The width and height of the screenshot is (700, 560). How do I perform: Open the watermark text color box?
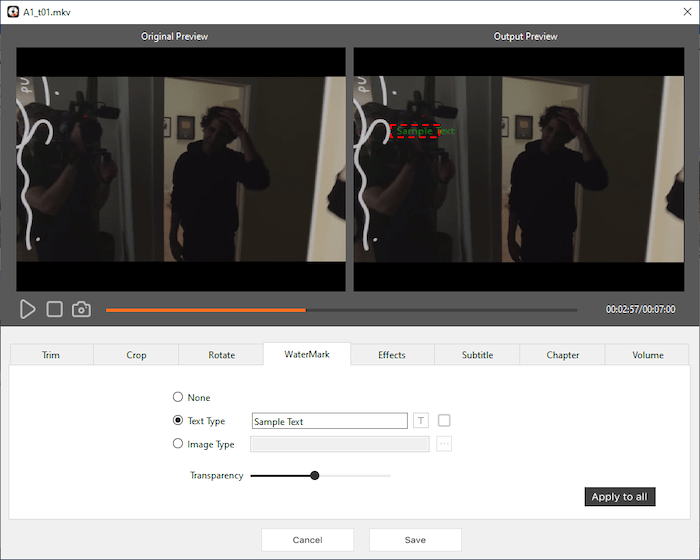(x=444, y=421)
